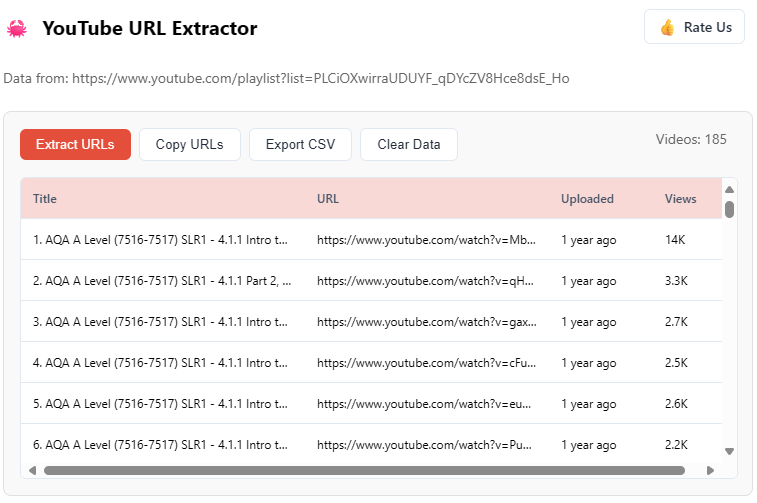This screenshot has height=503, width=757.
Task: Click the Copy URLs button
Action: tap(189, 145)
